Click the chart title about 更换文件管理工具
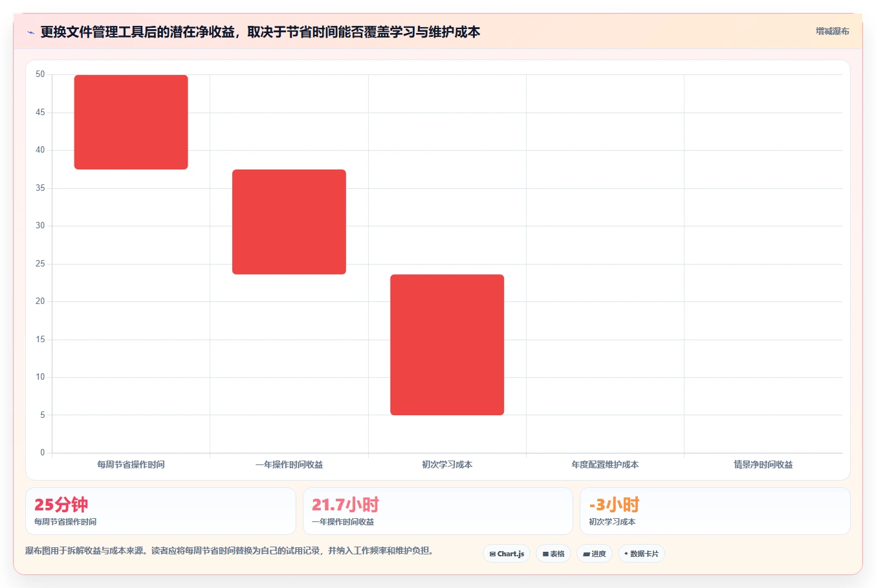Image resolution: width=876 pixels, height=588 pixels. [x=260, y=32]
